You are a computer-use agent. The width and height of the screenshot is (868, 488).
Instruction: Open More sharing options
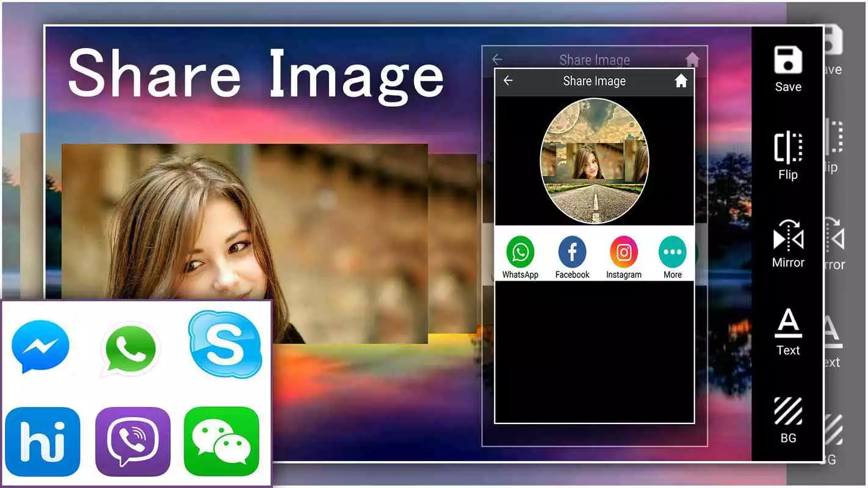point(673,251)
